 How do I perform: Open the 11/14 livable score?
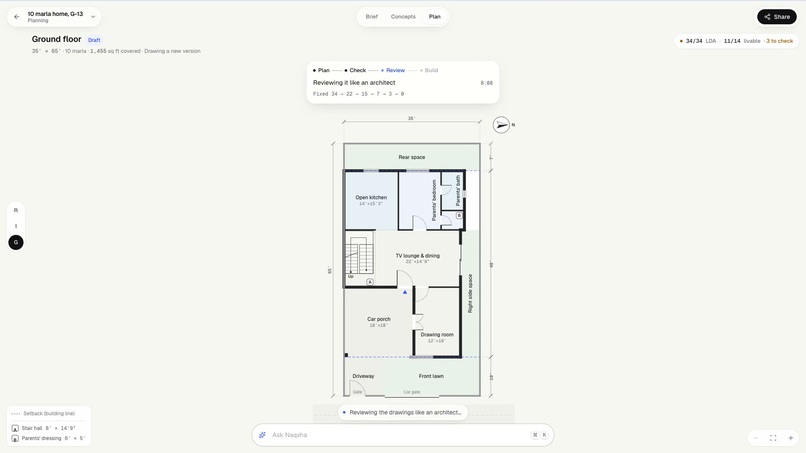742,41
